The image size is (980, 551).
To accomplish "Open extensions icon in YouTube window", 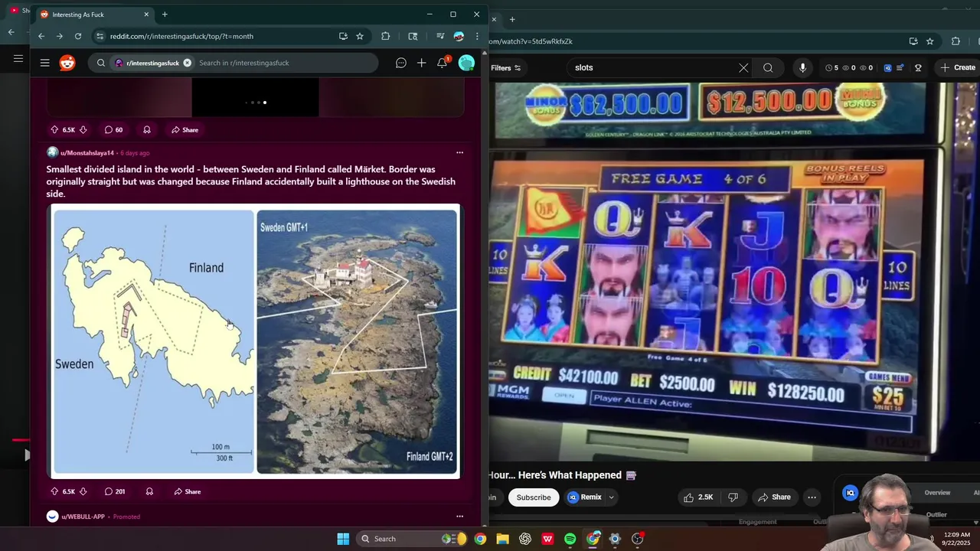I will click(x=955, y=41).
